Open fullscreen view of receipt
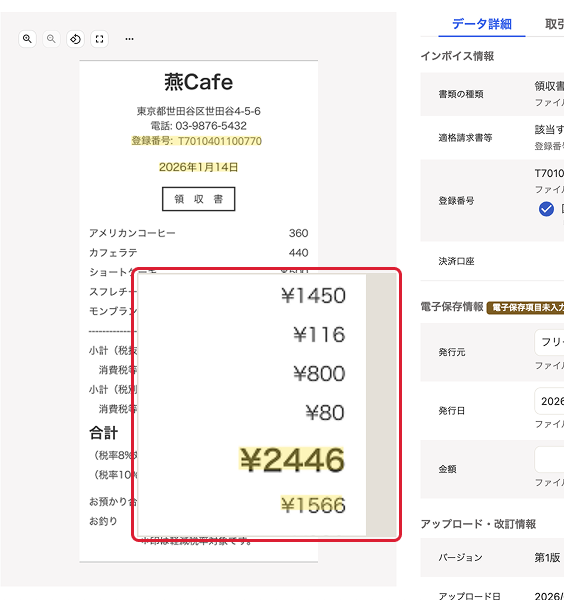Screen dimensions: 564x600 [99, 39]
